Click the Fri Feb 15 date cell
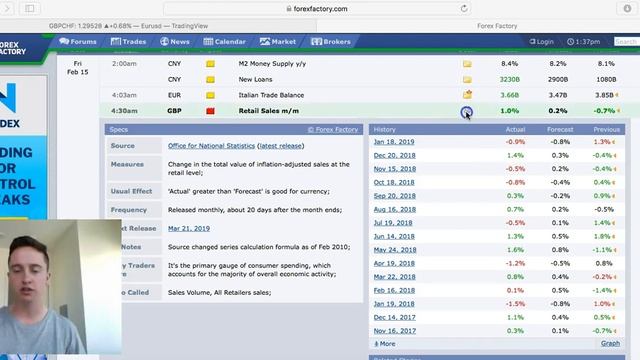 point(78,68)
